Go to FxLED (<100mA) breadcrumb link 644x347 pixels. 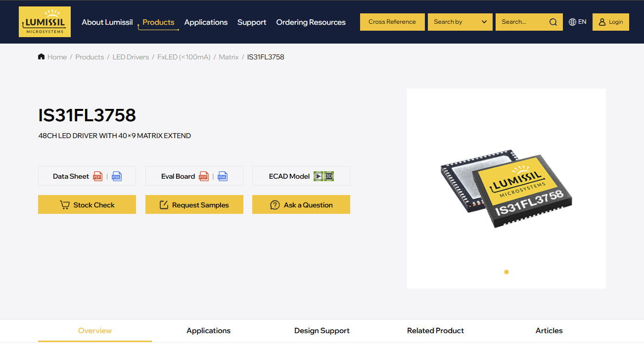[184, 57]
